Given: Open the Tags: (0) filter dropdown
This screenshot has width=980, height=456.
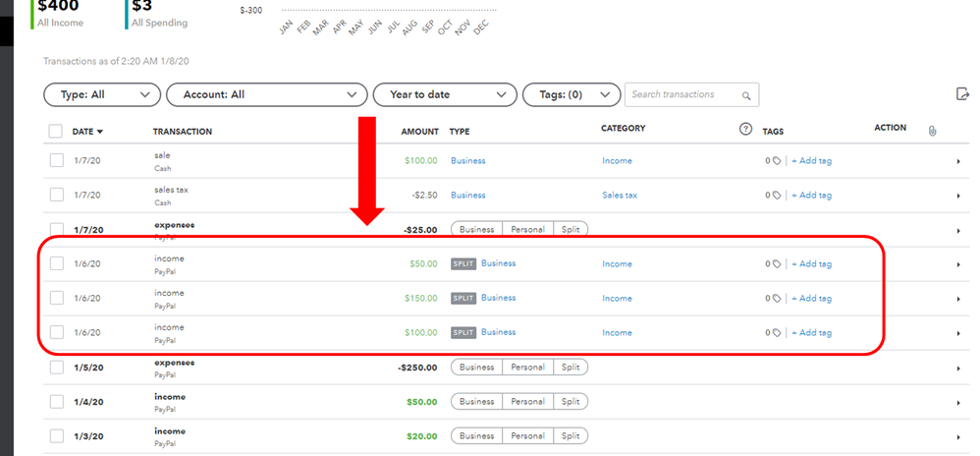Looking at the screenshot, I should point(572,94).
